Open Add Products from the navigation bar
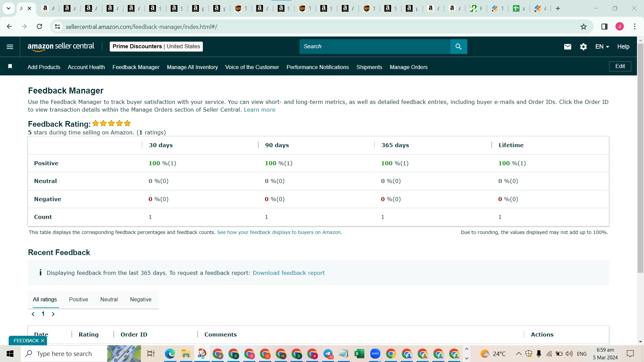This screenshot has width=644, height=362. coord(44,67)
